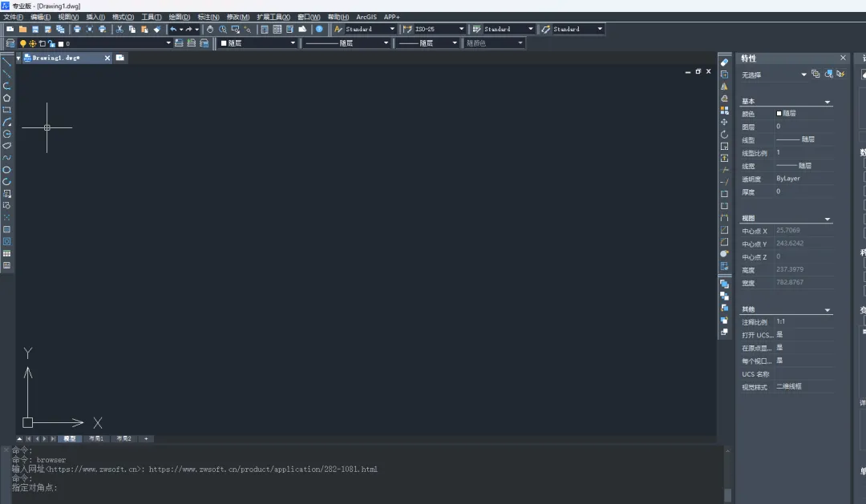Select the Erase tool in modify toolbar
This screenshot has height=504, width=866.
724,62
